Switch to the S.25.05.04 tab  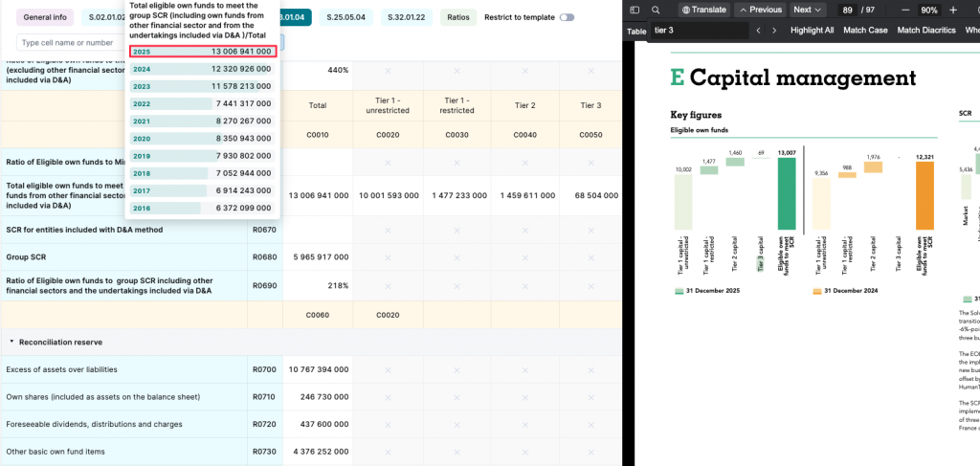(x=347, y=17)
